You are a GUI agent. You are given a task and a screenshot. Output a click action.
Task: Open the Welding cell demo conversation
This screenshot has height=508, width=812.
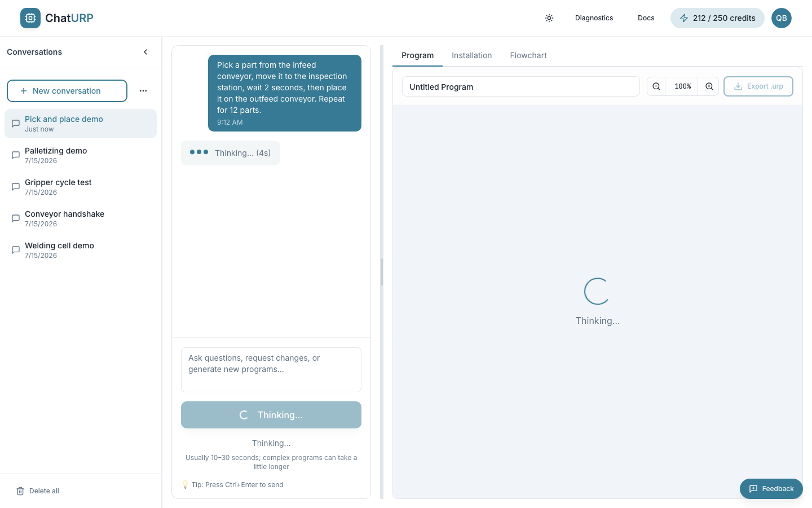point(81,250)
